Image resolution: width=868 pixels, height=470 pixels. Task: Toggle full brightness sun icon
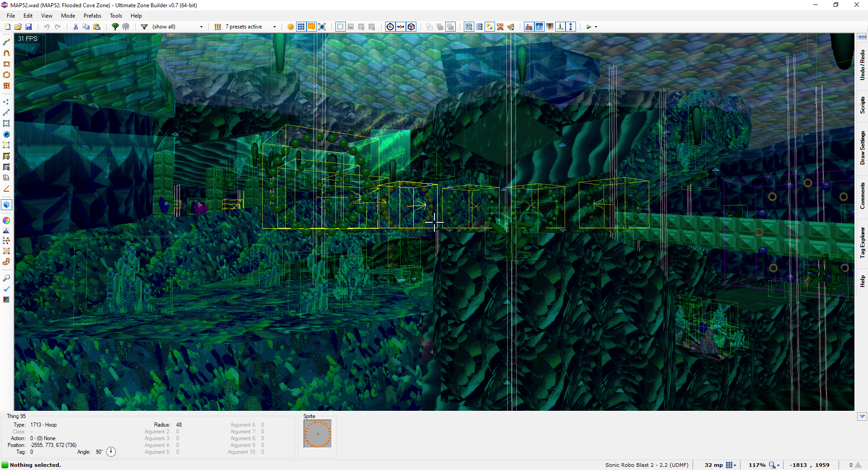coord(291,27)
